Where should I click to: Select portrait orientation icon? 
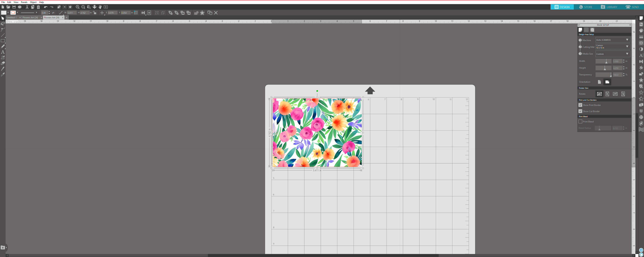[x=599, y=82]
